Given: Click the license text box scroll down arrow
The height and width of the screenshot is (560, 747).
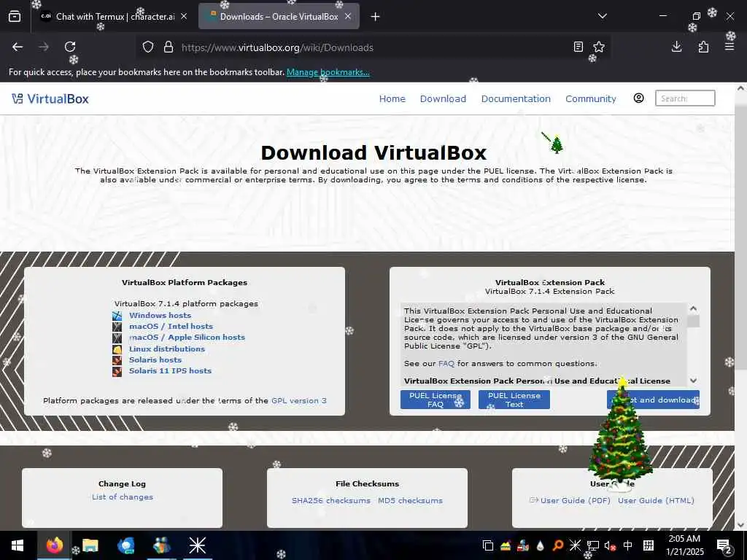Looking at the screenshot, I should [693, 380].
